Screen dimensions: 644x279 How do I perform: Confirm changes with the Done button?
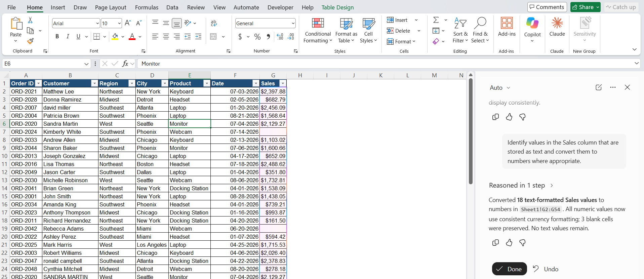[509, 269]
